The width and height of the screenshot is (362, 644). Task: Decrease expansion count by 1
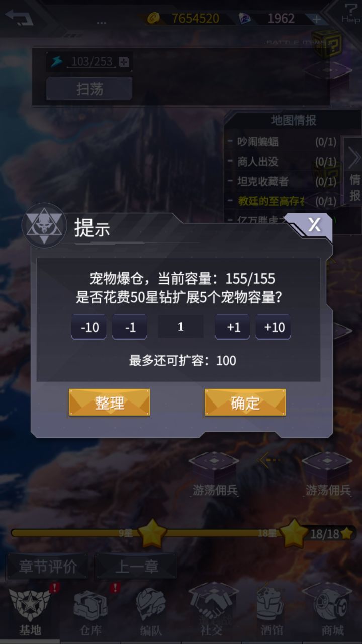[130, 327]
